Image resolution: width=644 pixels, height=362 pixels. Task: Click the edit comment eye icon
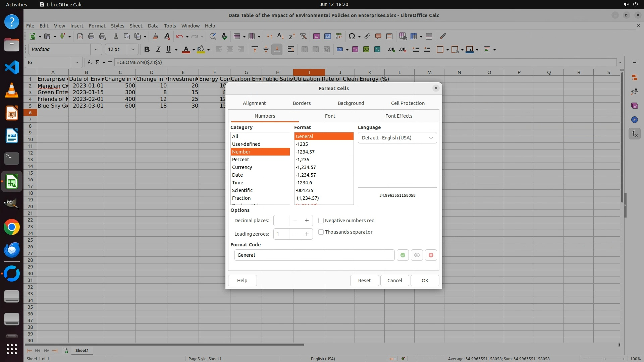coord(417,255)
